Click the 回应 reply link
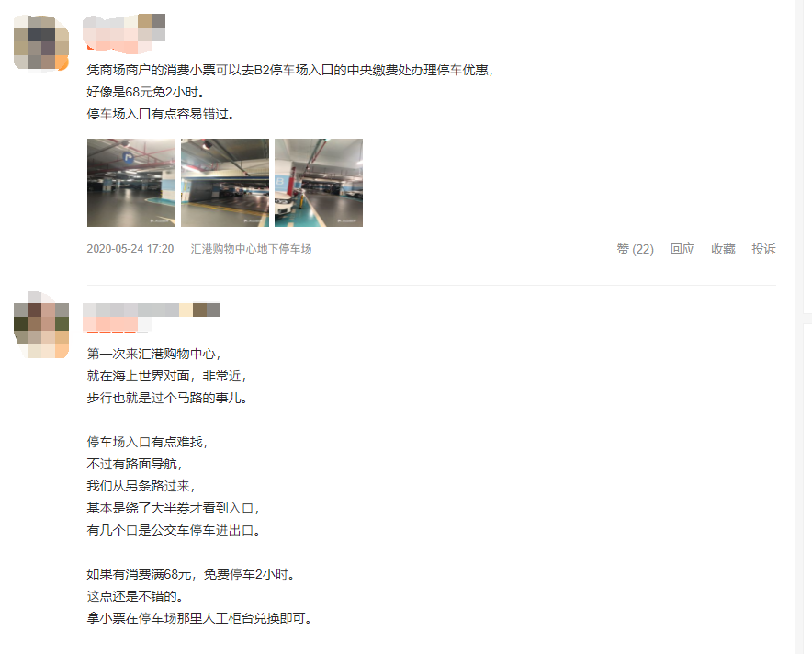 pyautogui.click(x=682, y=249)
